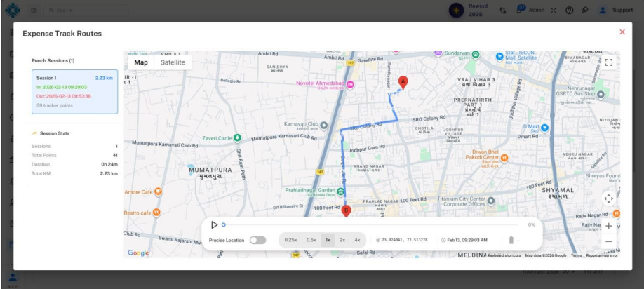Click the Out: 2026-02-13 09:53:38 text
This screenshot has height=289, width=644.
click(x=64, y=96)
